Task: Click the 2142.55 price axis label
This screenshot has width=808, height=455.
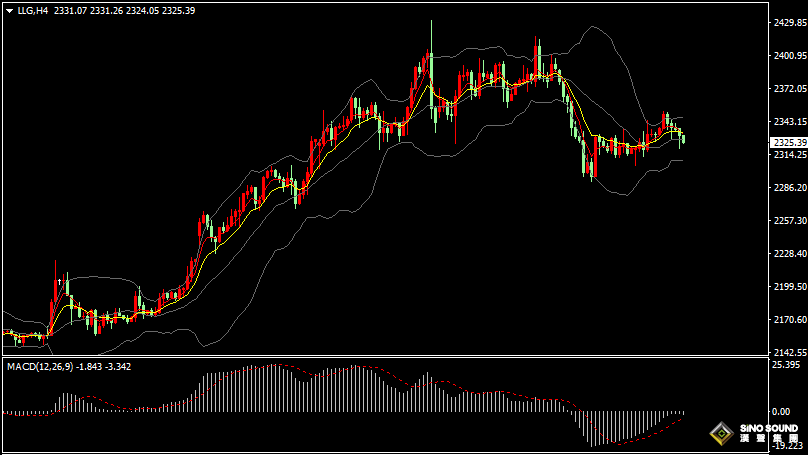Action: pos(788,352)
